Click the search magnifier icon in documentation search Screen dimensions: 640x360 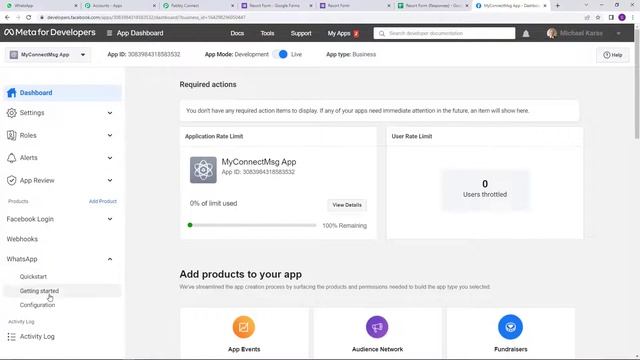[x=382, y=33]
